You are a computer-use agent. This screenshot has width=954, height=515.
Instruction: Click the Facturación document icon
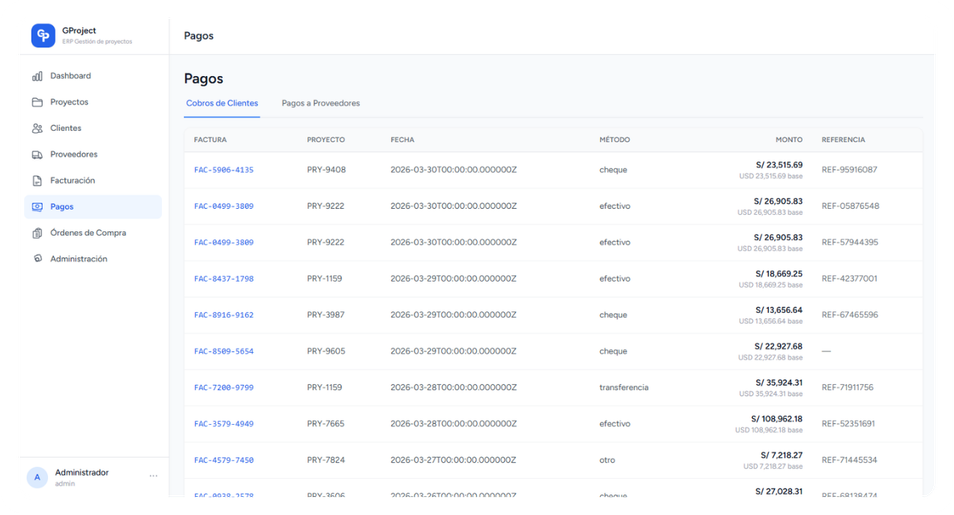pos(37,181)
